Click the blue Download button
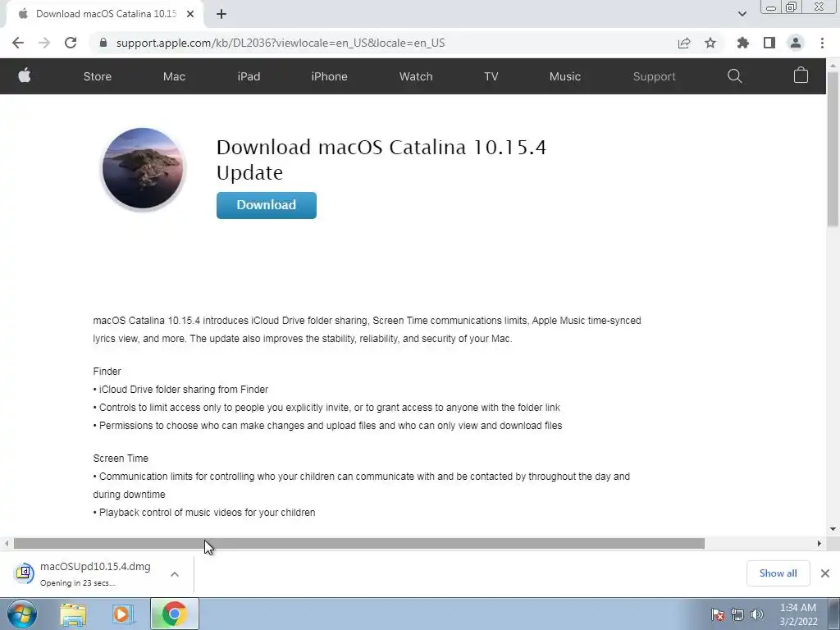 tap(267, 205)
